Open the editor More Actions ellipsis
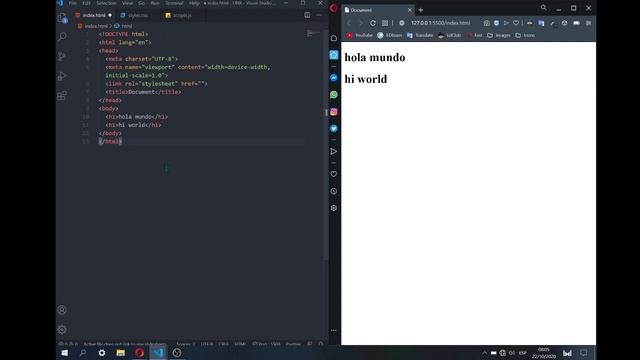Viewport: 640px width, 360px height. click(319, 15)
